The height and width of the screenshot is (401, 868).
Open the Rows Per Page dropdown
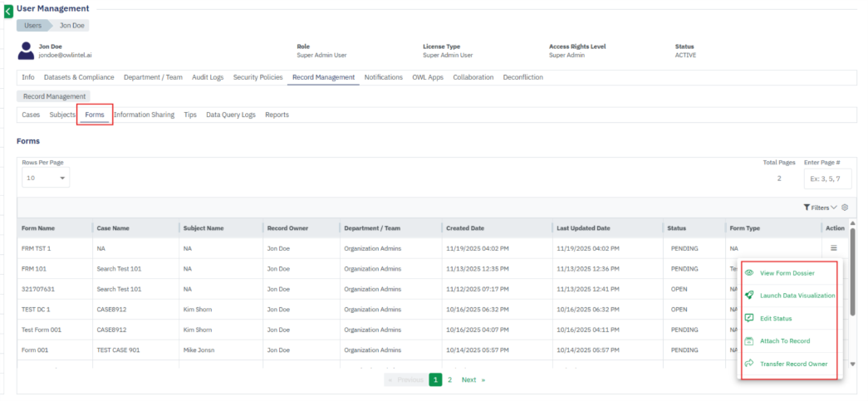(x=46, y=178)
